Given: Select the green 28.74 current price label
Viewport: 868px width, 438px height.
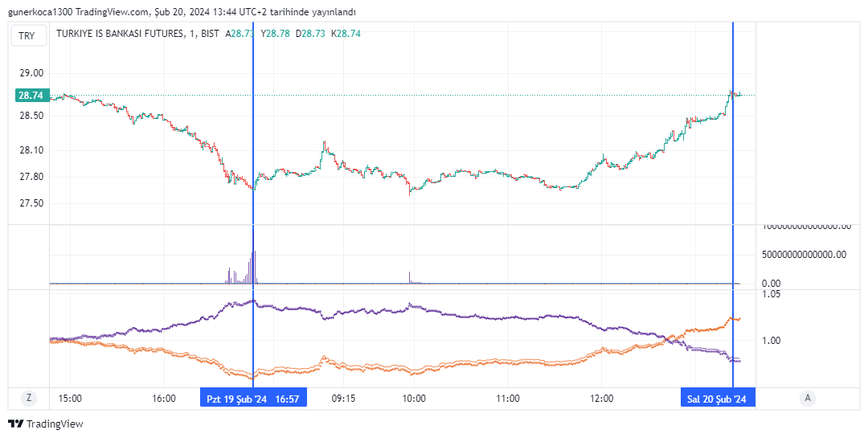Looking at the screenshot, I should point(31,96).
